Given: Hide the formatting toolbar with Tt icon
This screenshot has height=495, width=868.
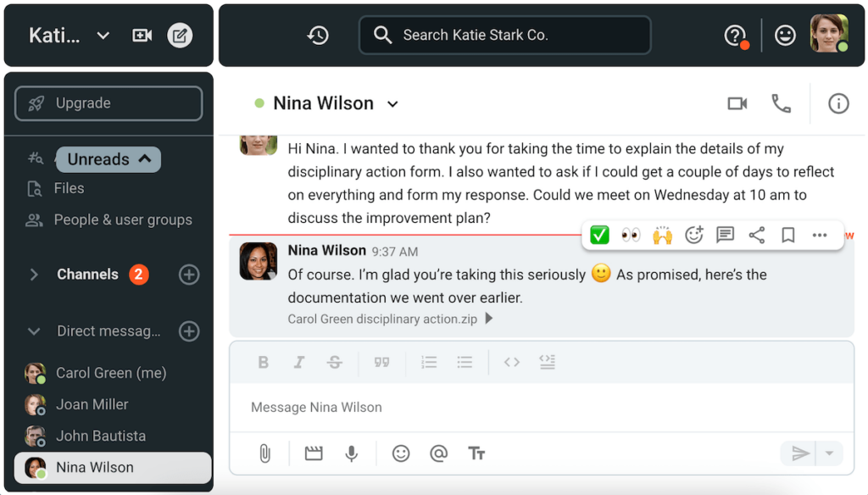Looking at the screenshot, I should pos(476,453).
